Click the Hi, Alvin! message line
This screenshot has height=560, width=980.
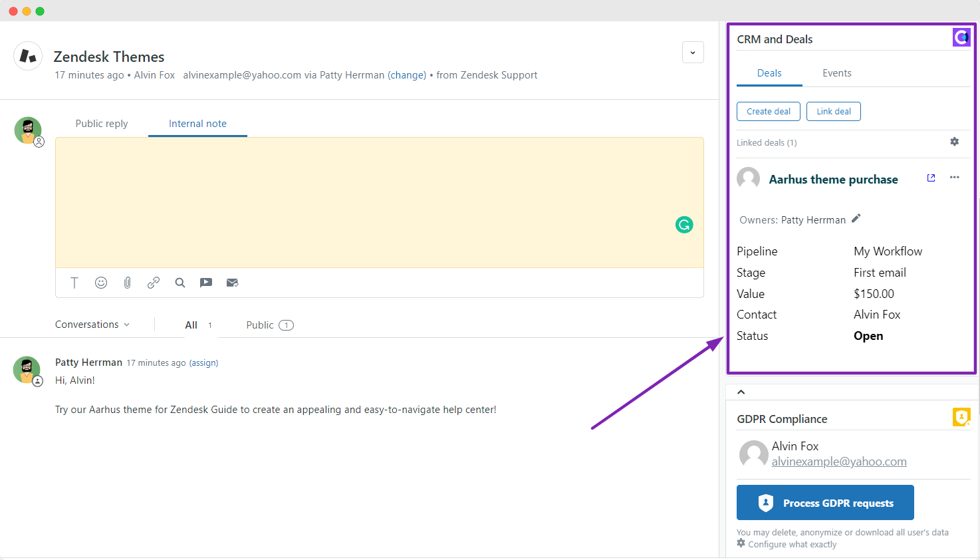(75, 380)
